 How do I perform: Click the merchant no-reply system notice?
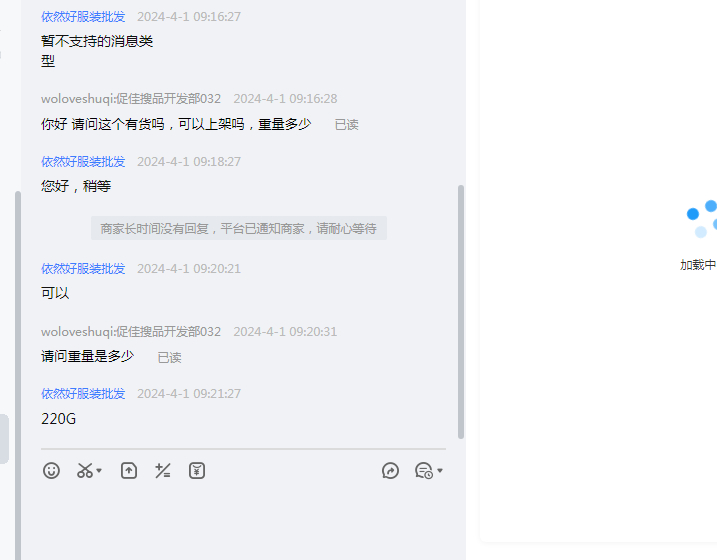[239, 228]
